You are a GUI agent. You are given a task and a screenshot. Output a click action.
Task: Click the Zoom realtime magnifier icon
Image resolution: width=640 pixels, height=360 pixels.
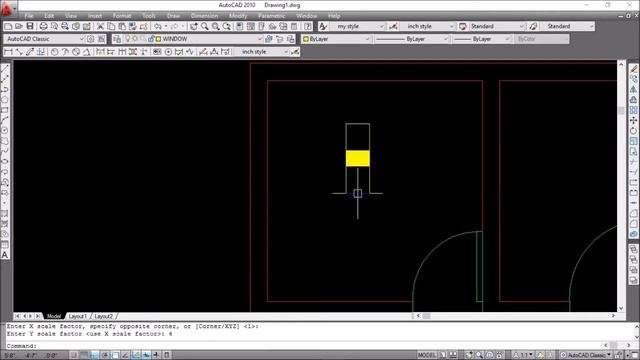[x=204, y=27]
